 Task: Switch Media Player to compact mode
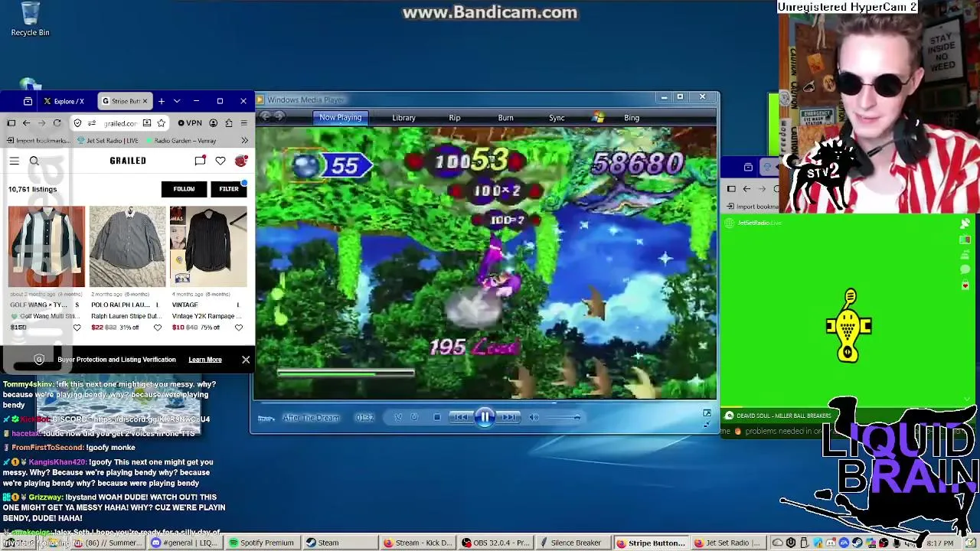[707, 423]
